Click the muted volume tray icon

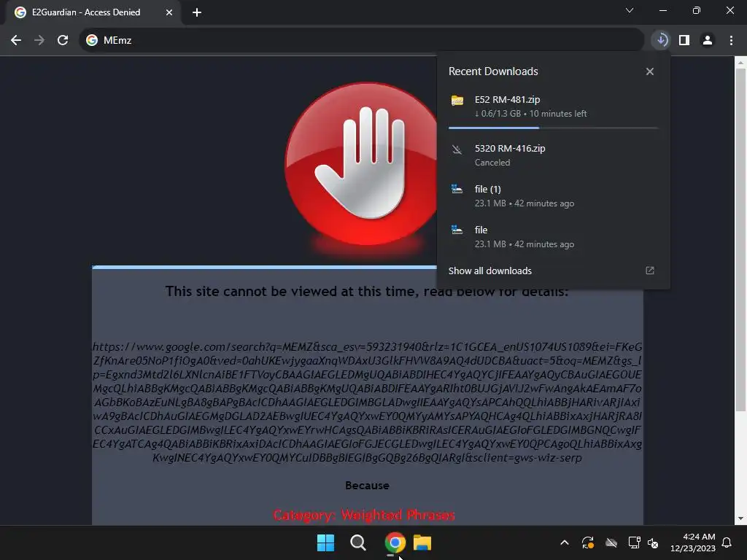pyautogui.click(x=653, y=542)
